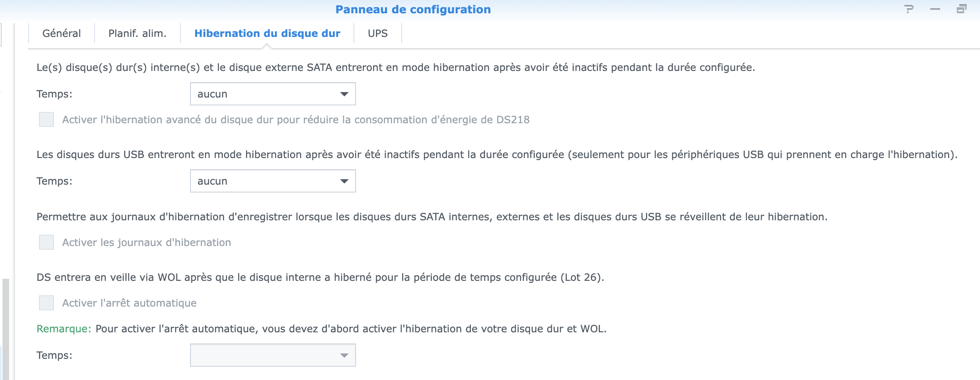Select the Hibernation du disque dur tab
This screenshot has width=980, height=380.
(x=267, y=33)
